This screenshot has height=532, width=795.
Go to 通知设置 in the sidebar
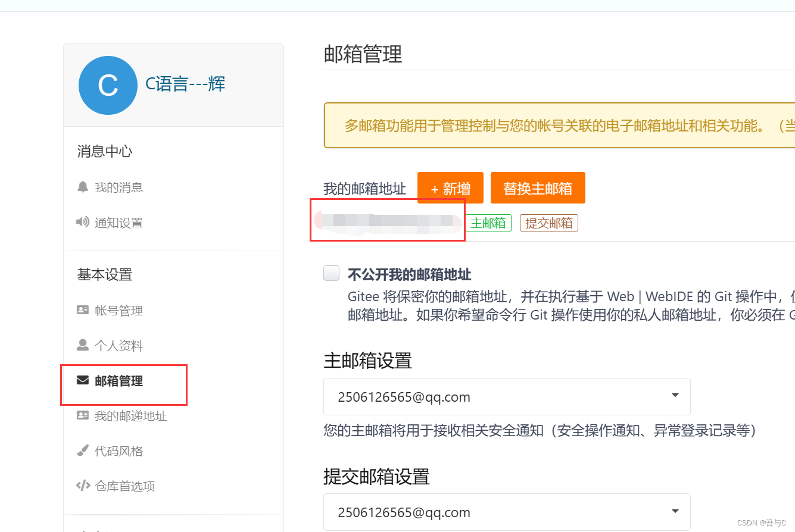pyautogui.click(x=119, y=223)
